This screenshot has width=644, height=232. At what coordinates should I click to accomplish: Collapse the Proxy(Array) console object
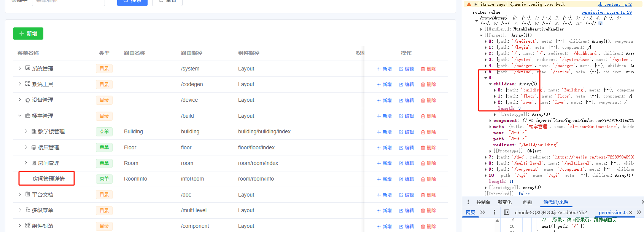(x=477, y=21)
